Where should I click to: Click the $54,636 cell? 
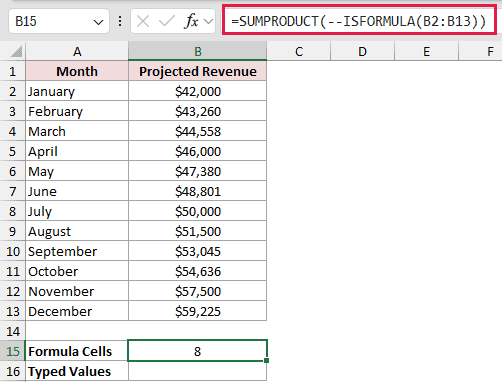(x=198, y=271)
